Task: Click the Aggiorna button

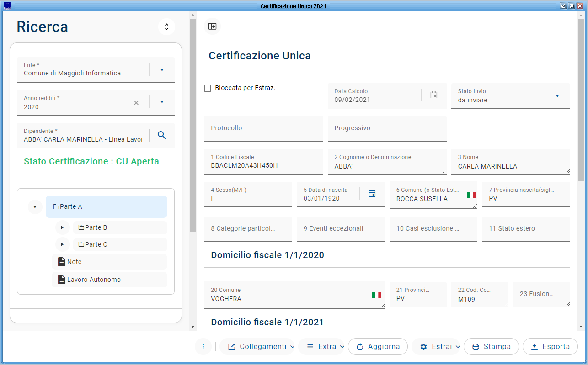Action: coord(378,346)
